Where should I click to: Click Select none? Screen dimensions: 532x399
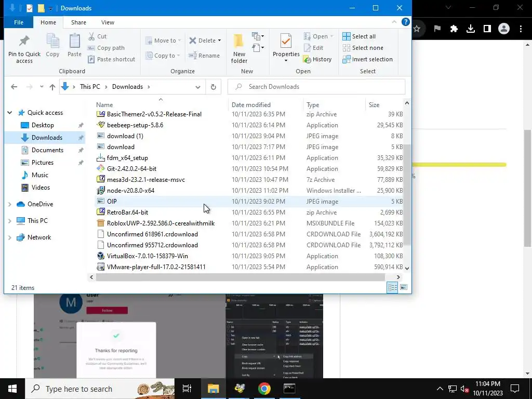363,48
